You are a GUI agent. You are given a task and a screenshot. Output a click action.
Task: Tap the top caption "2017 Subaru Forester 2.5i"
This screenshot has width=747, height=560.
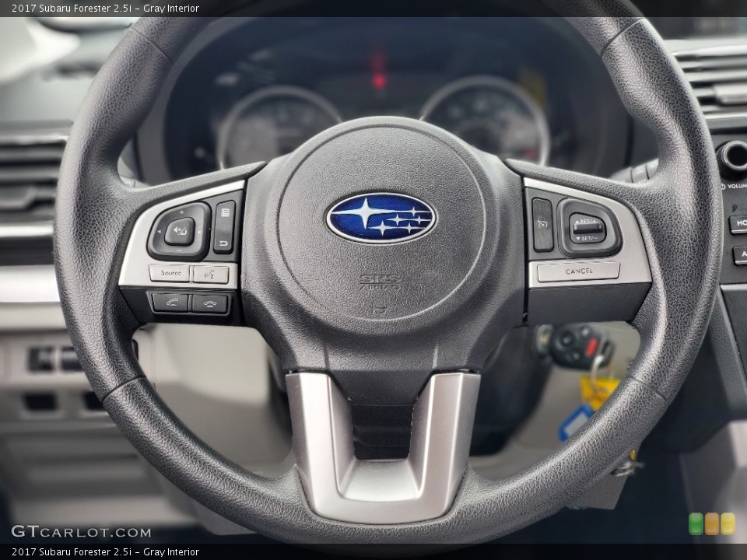pos(72,8)
